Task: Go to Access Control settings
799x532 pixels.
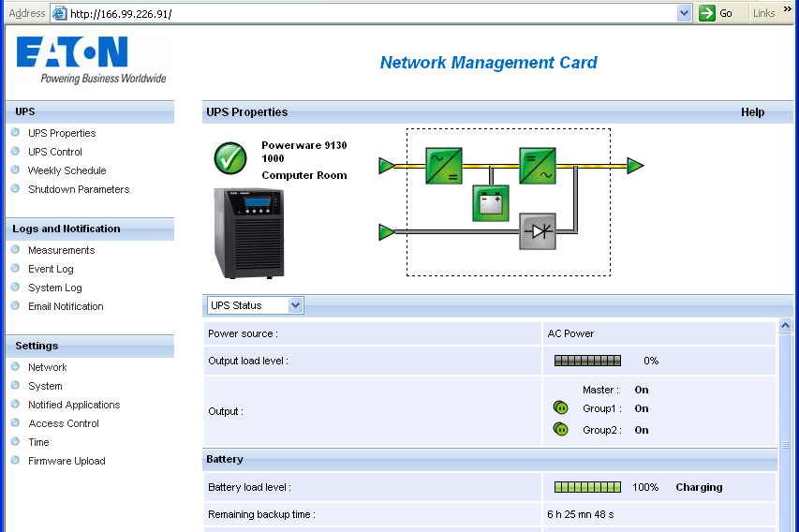Action: point(64,423)
